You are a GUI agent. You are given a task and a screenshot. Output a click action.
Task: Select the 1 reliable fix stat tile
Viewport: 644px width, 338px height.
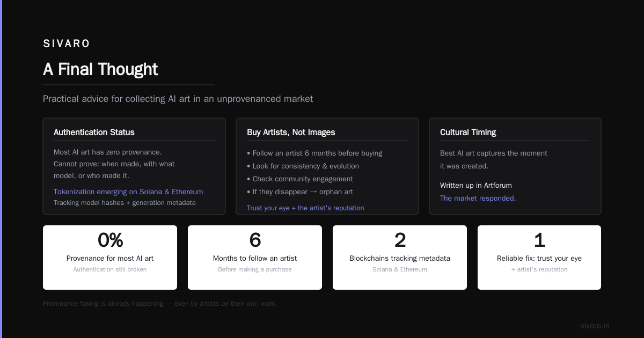pos(539,258)
